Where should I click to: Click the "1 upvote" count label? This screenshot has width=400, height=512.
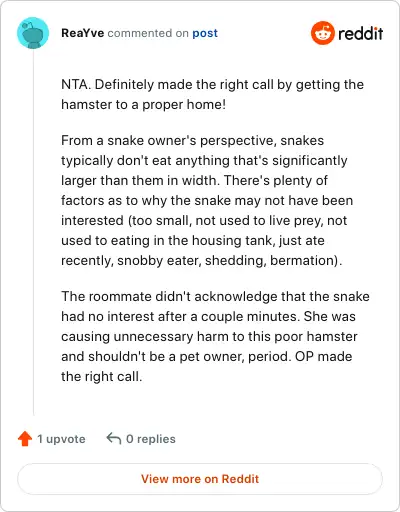point(61,439)
